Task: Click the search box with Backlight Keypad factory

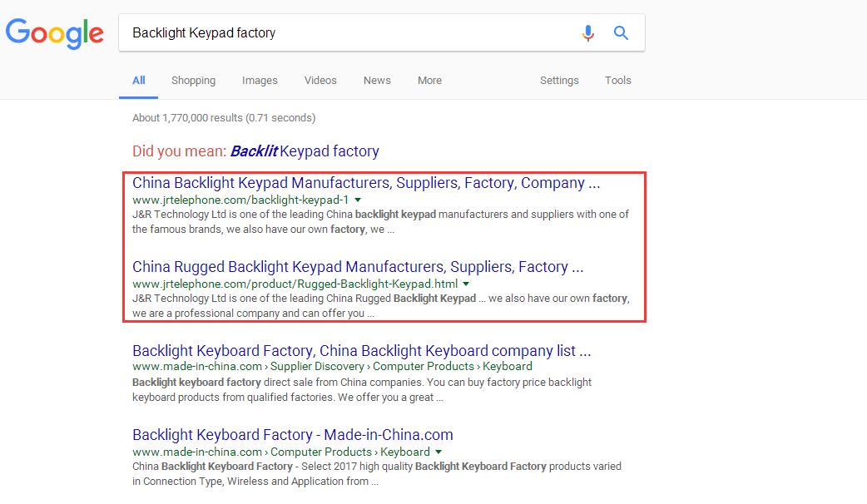Action: pyautogui.click(x=349, y=33)
